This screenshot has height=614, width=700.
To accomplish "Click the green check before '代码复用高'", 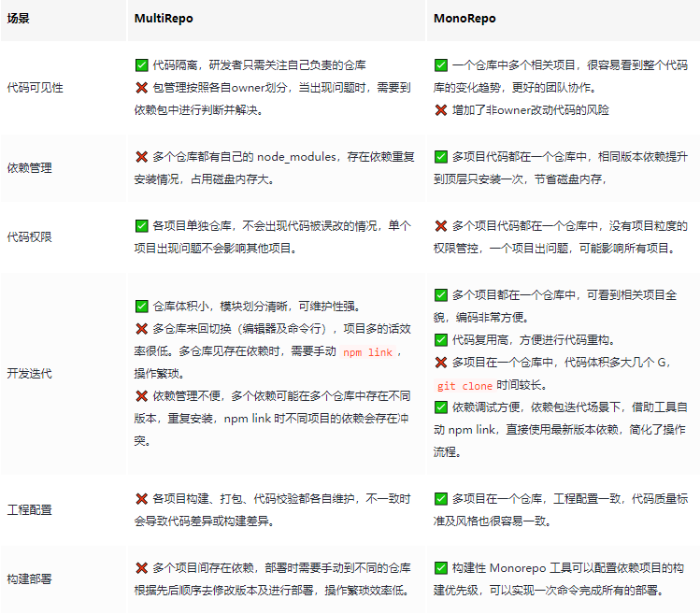I will 440,340.
